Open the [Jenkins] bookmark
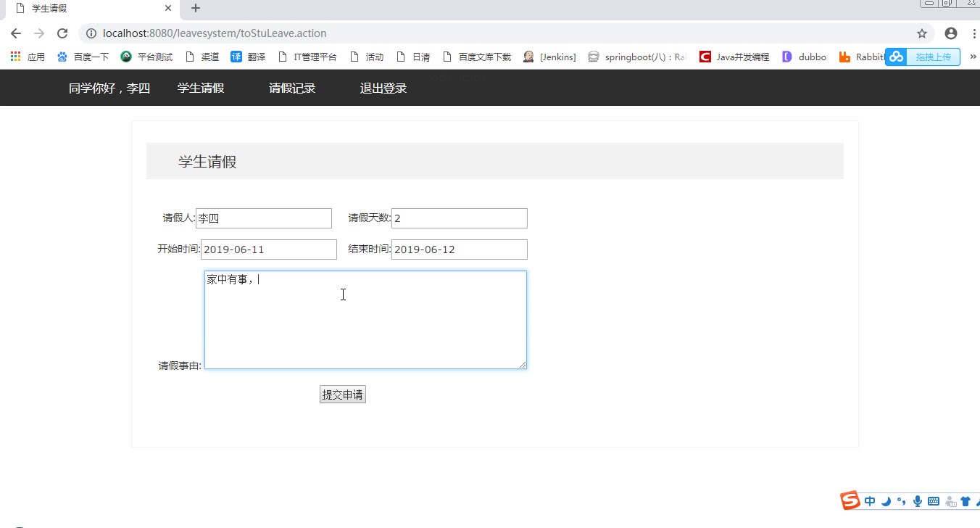The height and width of the screenshot is (528, 980). pyautogui.click(x=549, y=57)
